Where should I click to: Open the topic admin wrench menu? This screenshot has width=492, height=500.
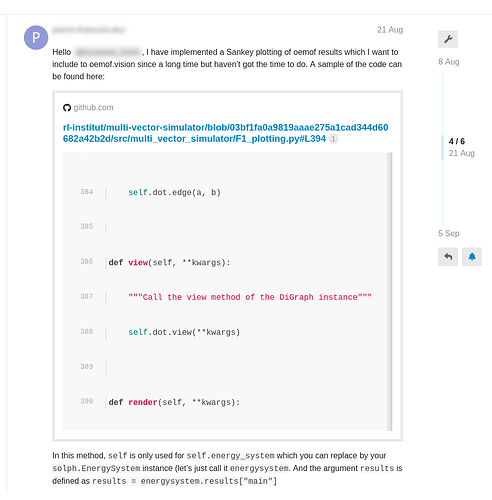(x=448, y=39)
